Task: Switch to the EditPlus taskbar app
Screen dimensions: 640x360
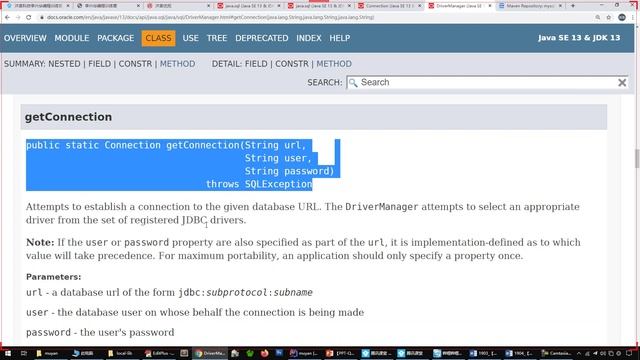Action: (160, 353)
